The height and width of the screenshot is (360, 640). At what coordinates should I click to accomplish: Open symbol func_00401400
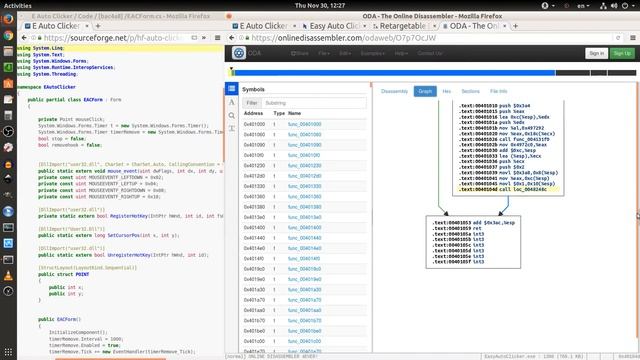(304, 227)
